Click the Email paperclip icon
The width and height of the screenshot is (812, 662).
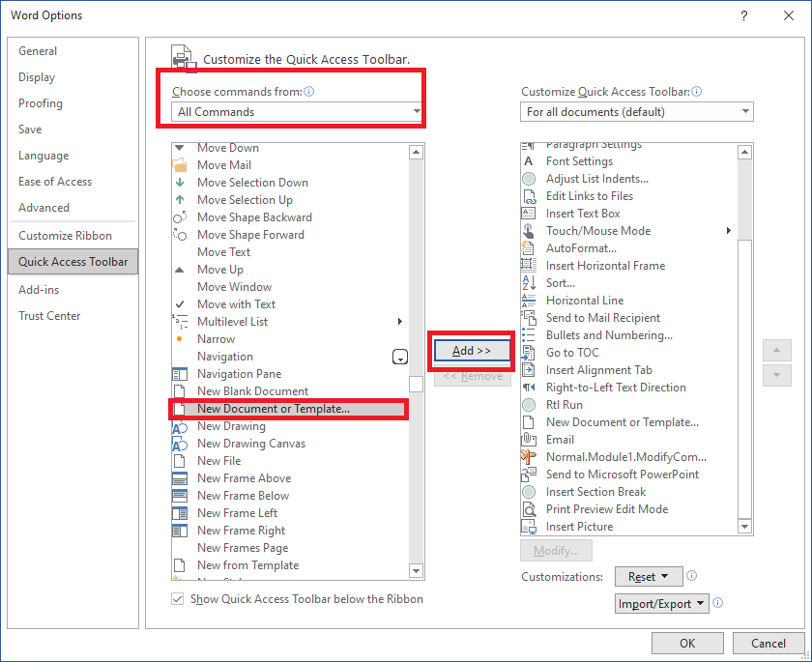528,440
